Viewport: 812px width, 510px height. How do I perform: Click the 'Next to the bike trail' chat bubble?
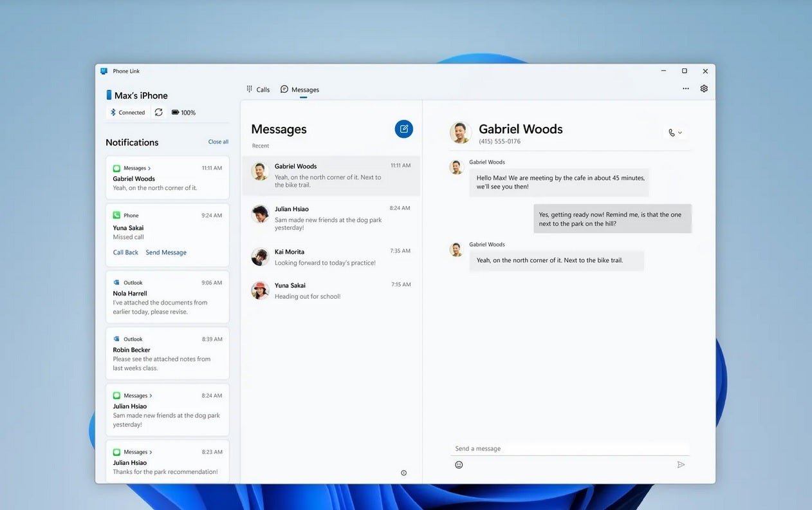tap(557, 261)
